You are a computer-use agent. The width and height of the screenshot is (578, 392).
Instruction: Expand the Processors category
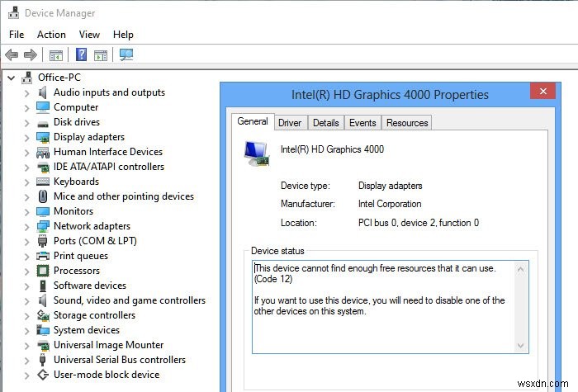[26, 272]
